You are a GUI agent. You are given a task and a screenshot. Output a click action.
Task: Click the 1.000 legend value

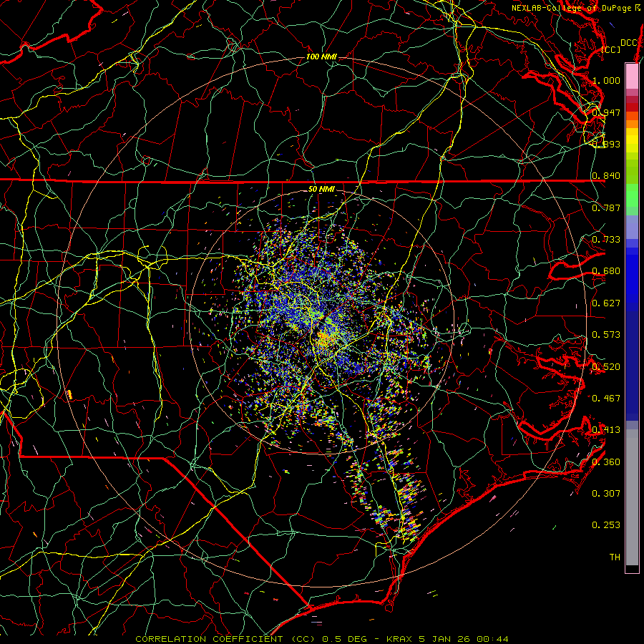tap(606, 80)
